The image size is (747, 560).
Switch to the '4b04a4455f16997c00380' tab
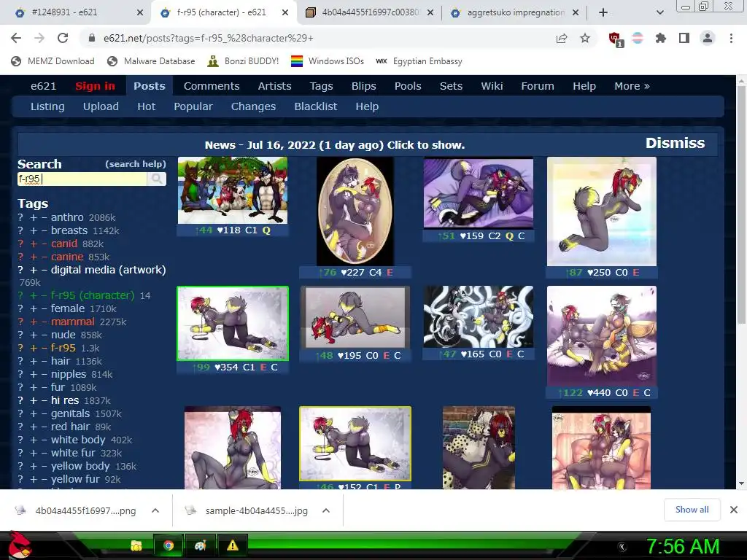[x=370, y=12]
